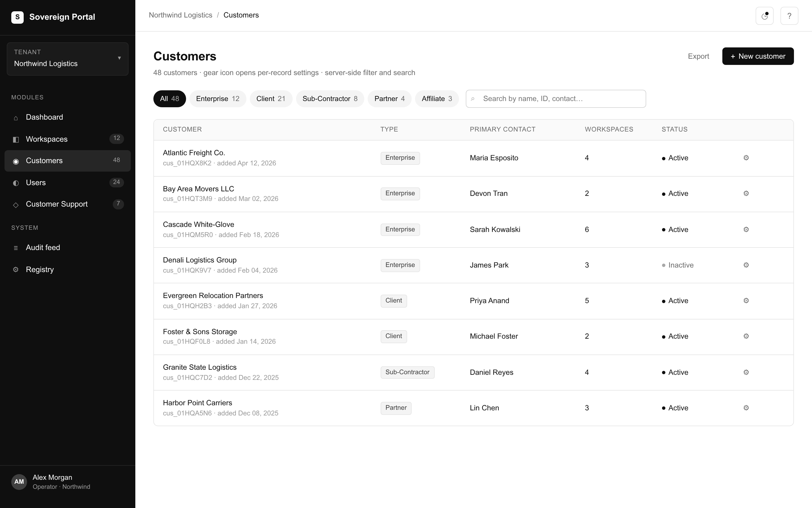Image resolution: width=812 pixels, height=508 pixels.
Task: Click the Registry gear icon
Action: (16, 270)
